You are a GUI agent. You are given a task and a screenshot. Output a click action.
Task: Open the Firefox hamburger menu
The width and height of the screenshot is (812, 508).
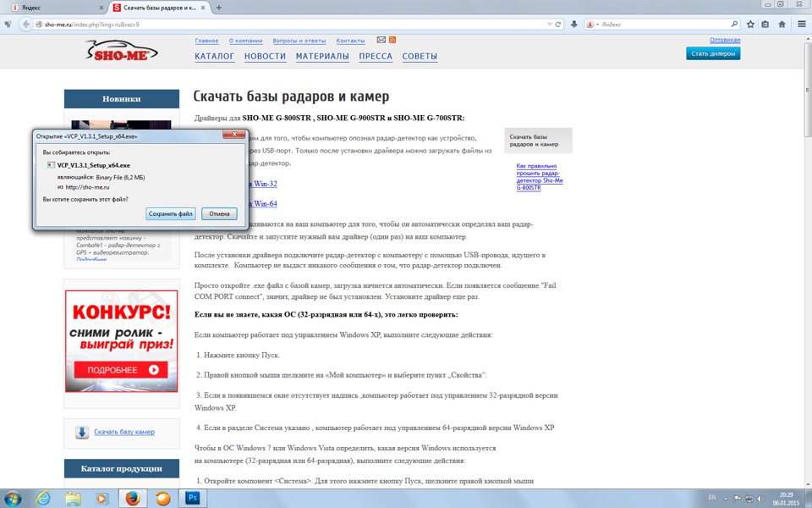(x=802, y=25)
